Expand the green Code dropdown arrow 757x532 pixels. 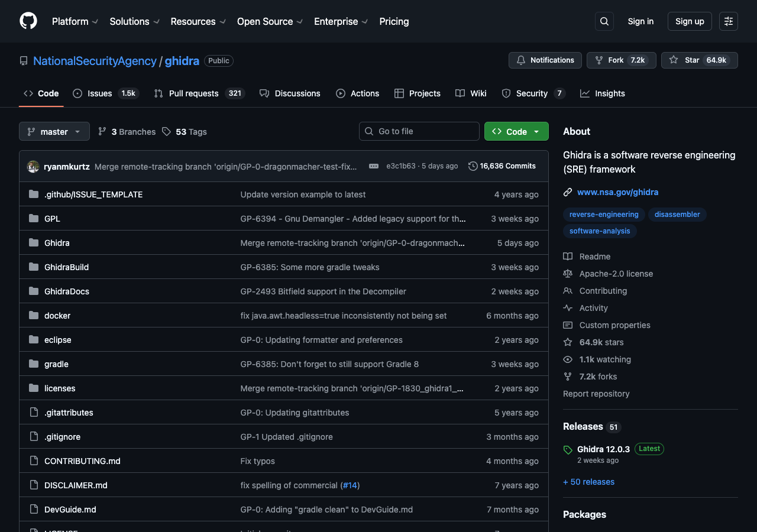(x=536, y=131)
